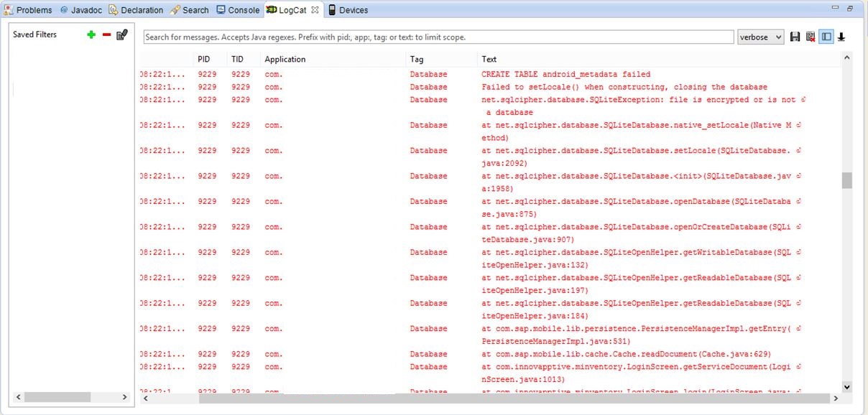The height and width of the screenshot is (415, 868).
Task: Switch to the Devices tab
Action: click(348, 10)
